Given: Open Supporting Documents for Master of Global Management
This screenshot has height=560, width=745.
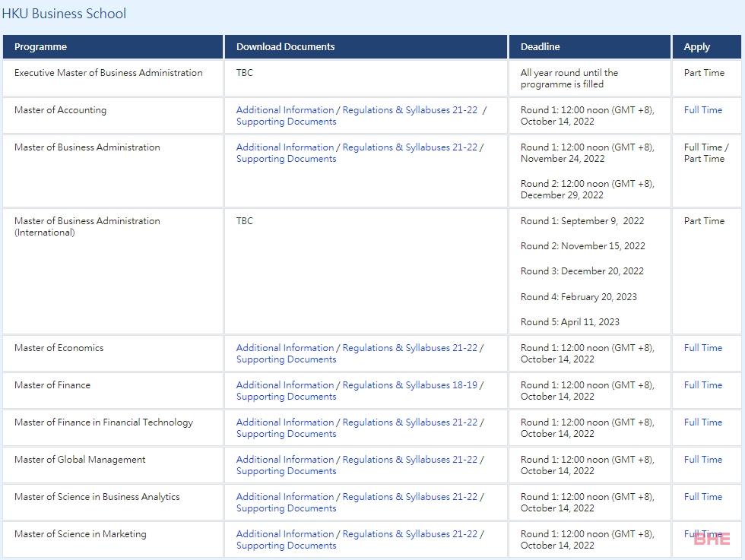Looking at the screenshot, I should (286, 471).
